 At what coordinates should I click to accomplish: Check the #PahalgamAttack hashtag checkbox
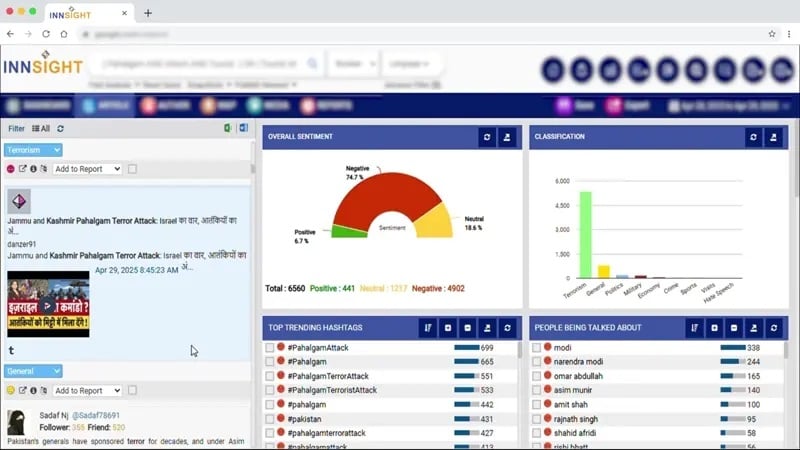pyautogui.click(x=269, y=347)
